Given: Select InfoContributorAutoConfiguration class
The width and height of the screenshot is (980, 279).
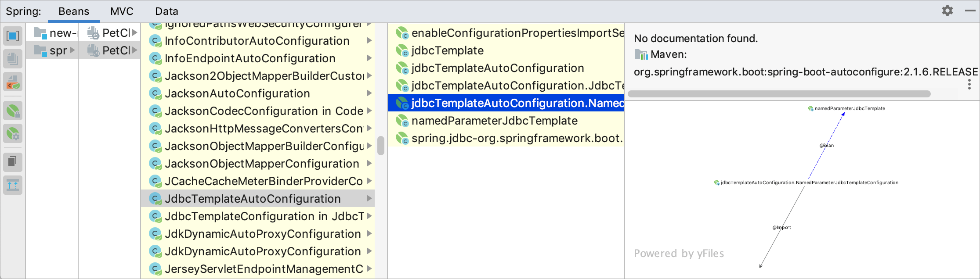Looking at the screenshot, I should point(257,41).
